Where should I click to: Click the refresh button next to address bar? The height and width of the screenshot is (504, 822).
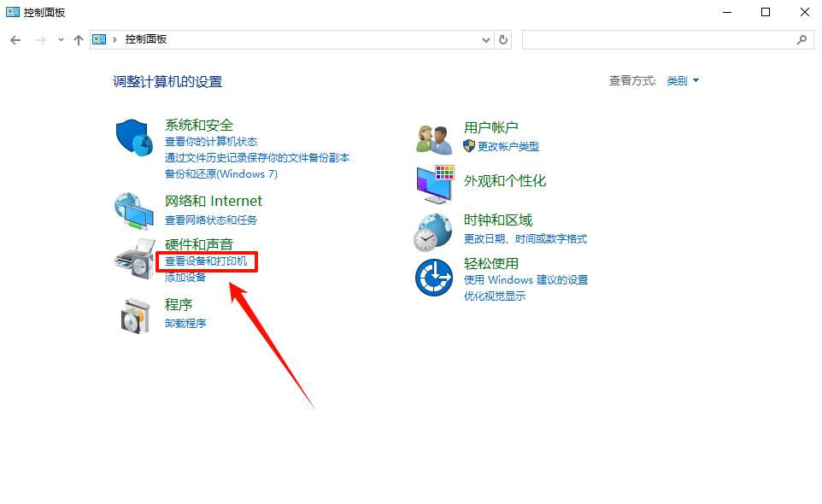coord(502,39)
